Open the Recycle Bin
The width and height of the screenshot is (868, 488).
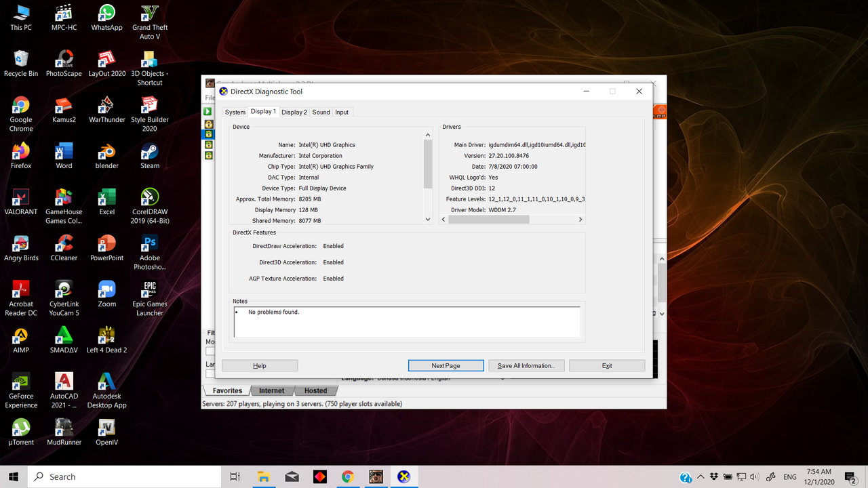coord(21,64)
